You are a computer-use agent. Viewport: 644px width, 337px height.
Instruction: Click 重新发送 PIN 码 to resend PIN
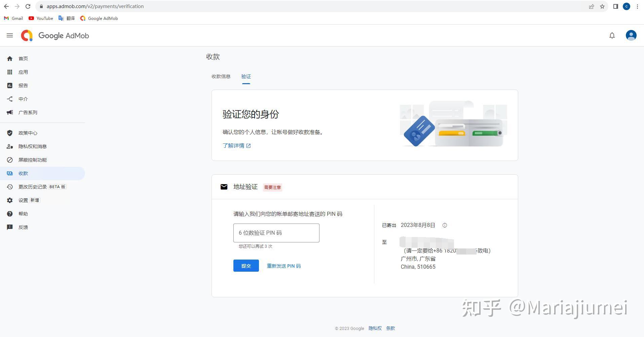(283, 266)
